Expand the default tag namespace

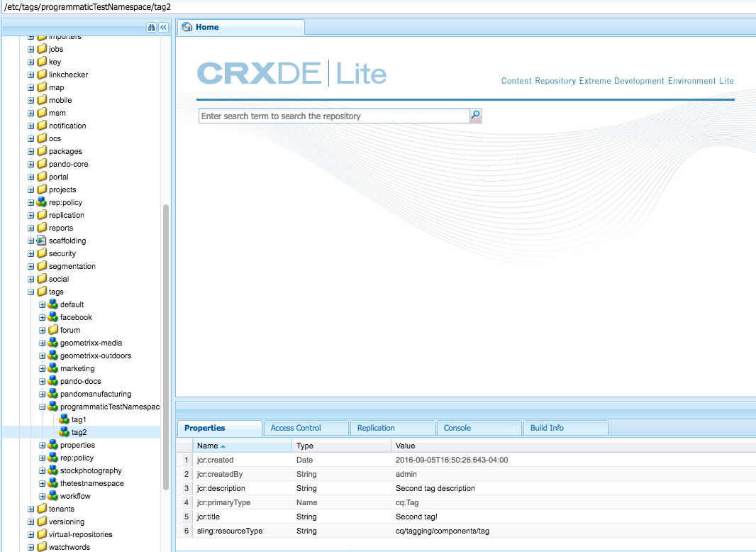coord(42,304)
